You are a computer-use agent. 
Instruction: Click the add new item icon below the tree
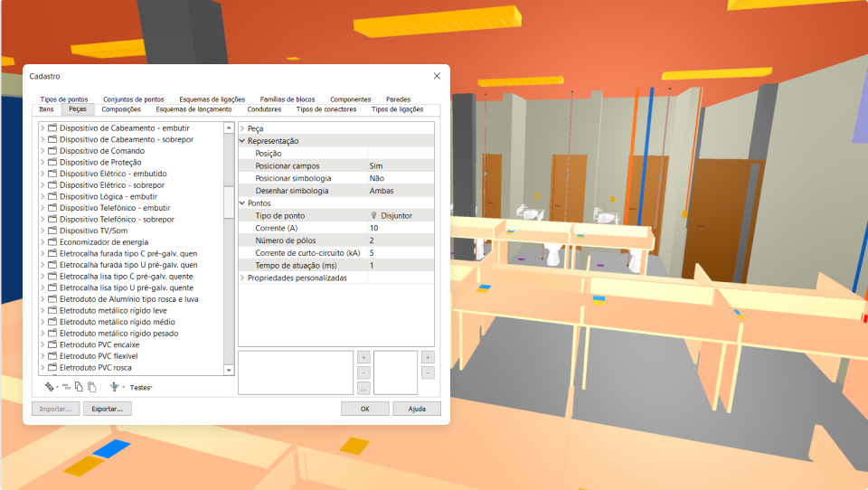(x=49, y=387)
